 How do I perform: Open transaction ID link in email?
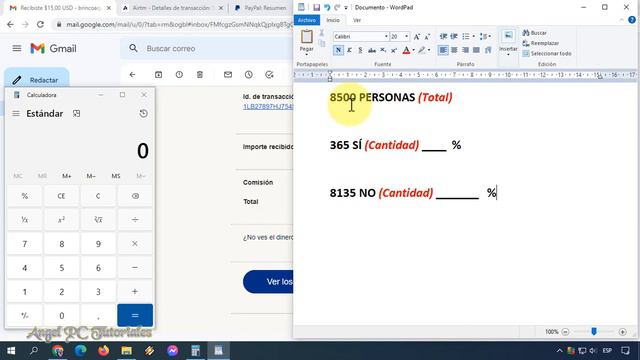pyautogui.click(x=268, y=107)
